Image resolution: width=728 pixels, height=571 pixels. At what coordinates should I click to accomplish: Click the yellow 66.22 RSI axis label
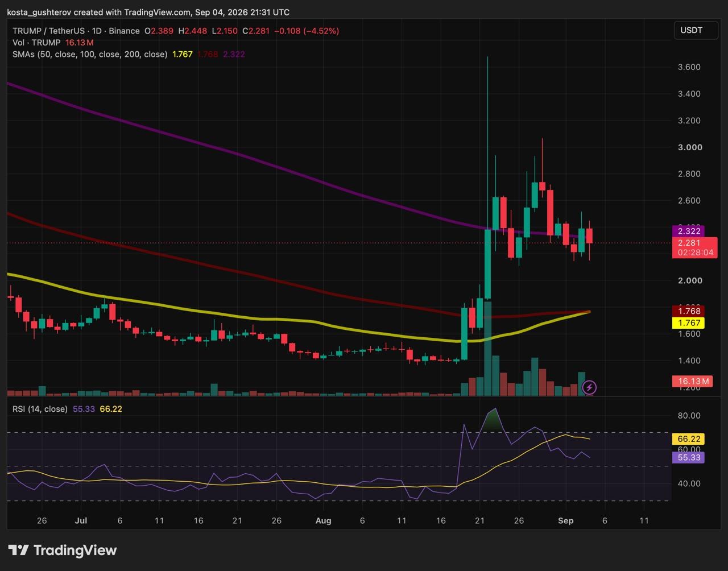(x=688, y=439)
